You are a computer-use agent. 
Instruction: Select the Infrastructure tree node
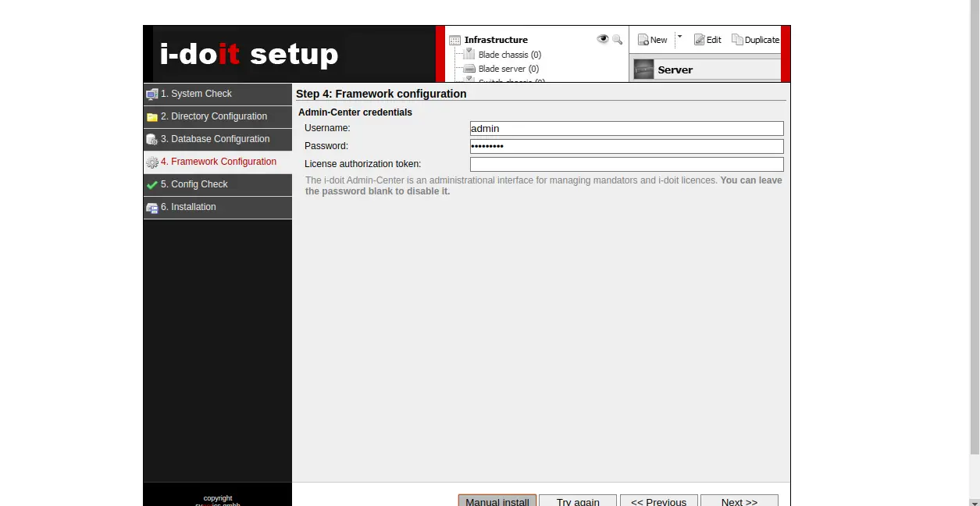(x=496, y=40)
